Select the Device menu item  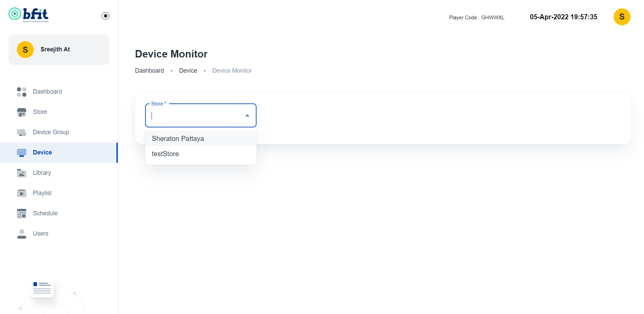pos(59,152)
